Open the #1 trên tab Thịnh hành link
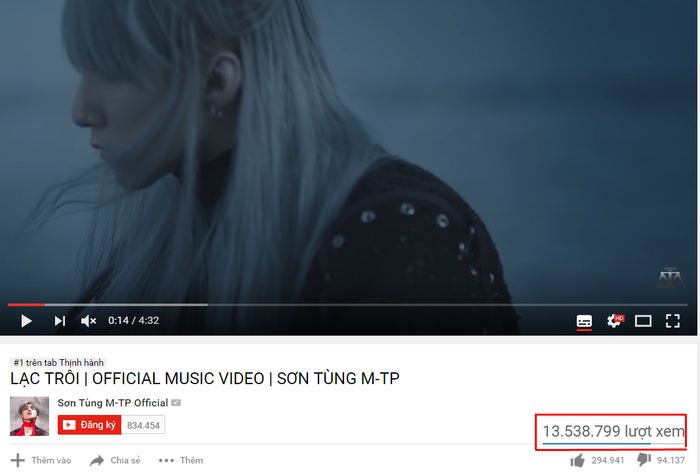The image size is (700, 474). (58, 362)
